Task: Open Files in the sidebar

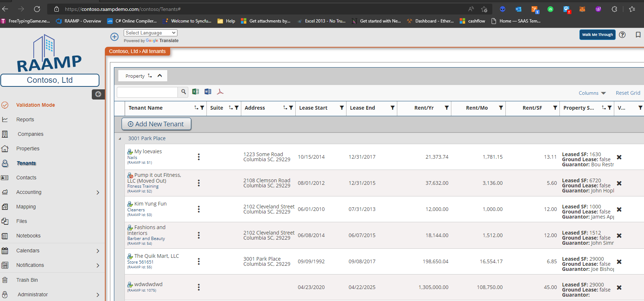Action: 21,221
